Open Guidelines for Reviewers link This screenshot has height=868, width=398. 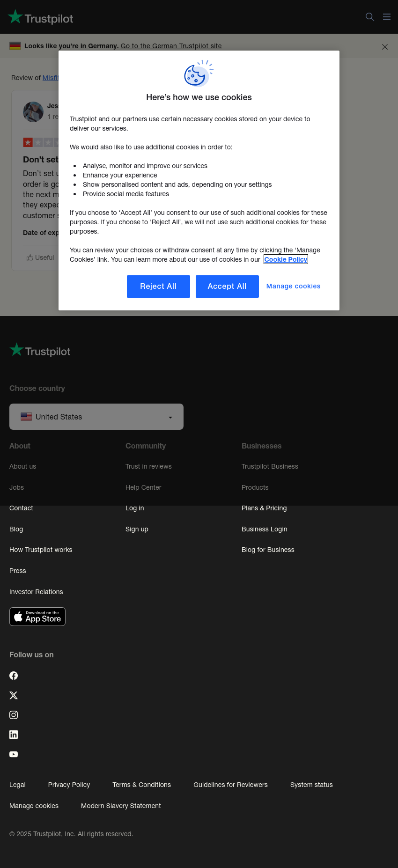tap(230, 785)
